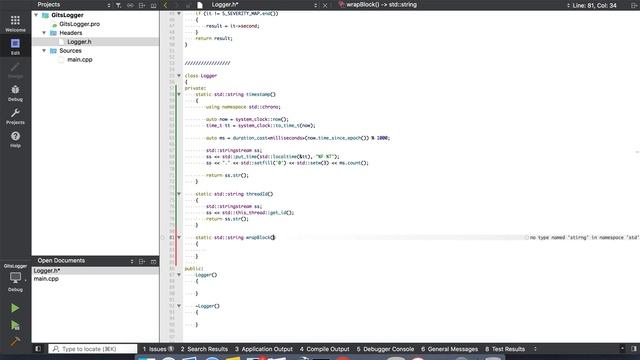Viewport: 640px width, 360px height.
Task: Collapse the Sources folder
Action: 44,51
